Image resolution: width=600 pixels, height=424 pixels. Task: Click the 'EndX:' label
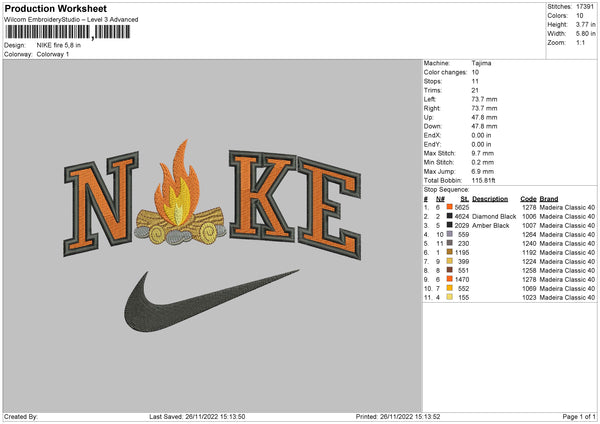point(432,135)
